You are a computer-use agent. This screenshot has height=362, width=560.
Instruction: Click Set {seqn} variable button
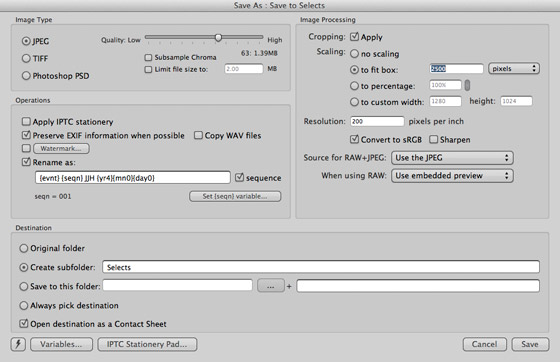(235, 196)
